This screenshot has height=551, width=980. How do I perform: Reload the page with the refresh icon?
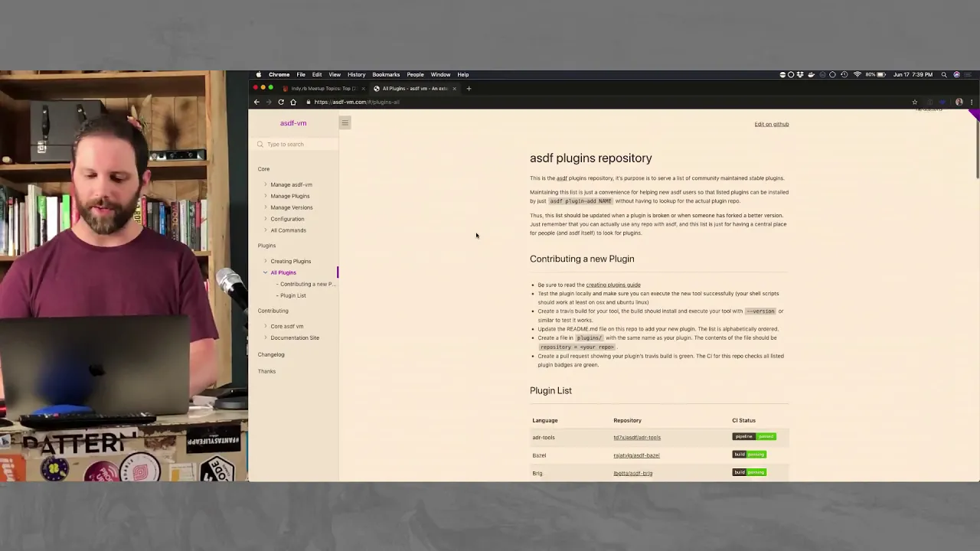pyautogui.click(x=281, y=102)
